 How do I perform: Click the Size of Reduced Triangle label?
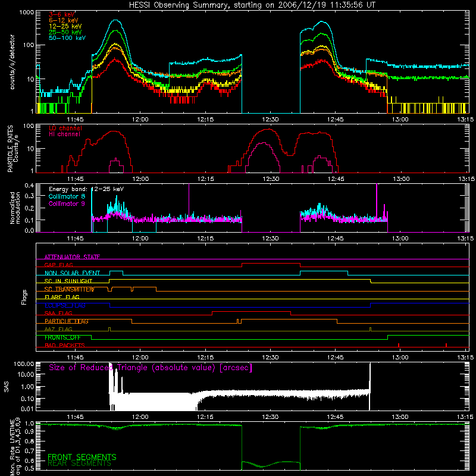point(151,368)
